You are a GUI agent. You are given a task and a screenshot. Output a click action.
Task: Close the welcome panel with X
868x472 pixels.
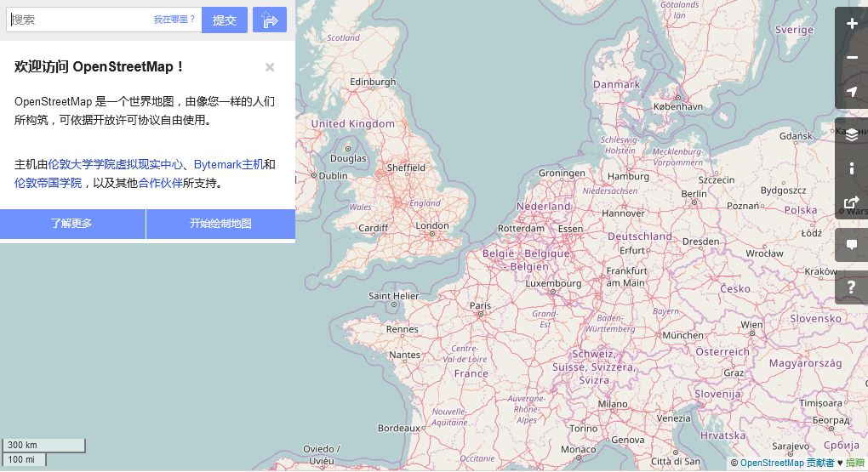click(270, 67)
